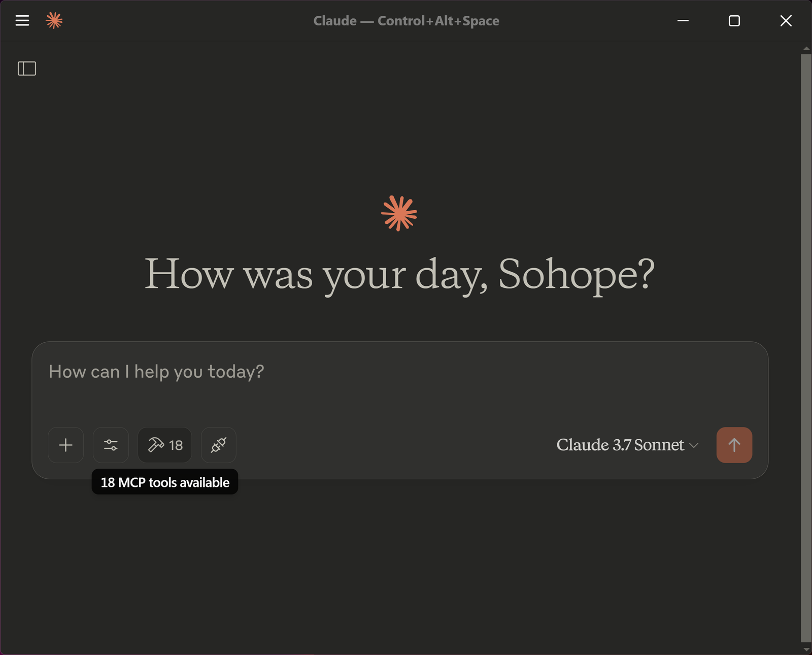Open the sliders settings icon in the chat box
The height and width of the screenshot is (655, 812).
point(111,445)
